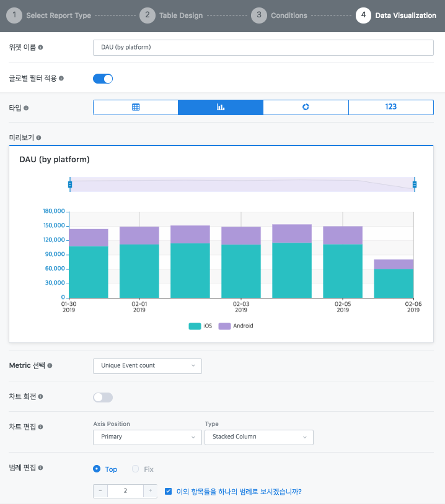Image resolution: width=445 pixels, height=504 pixels.
Task: Click the 이외 항목들을 하나의 범례로 보시겠습니까? label
Action: (239, 492)
